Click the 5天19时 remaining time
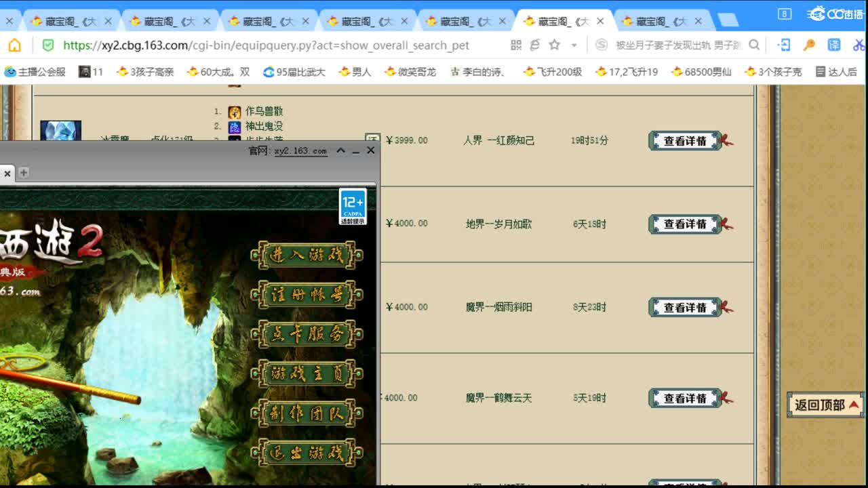The image size is (868, 488). click(x=589, y=398)
